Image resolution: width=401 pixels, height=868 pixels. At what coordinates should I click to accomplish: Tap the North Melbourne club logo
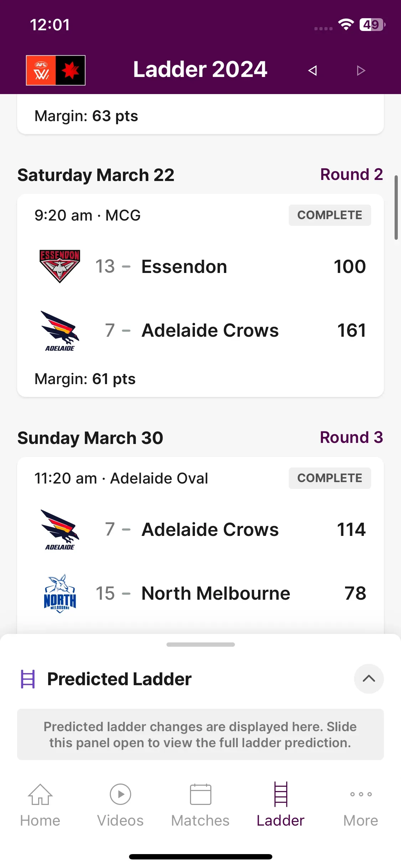pyautogui.click(x=60, y=593)
